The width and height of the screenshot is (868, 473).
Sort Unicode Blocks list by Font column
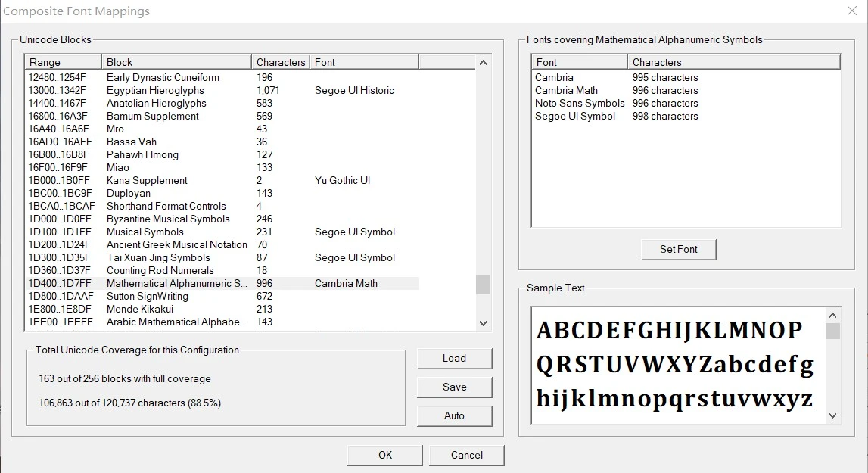364,62
